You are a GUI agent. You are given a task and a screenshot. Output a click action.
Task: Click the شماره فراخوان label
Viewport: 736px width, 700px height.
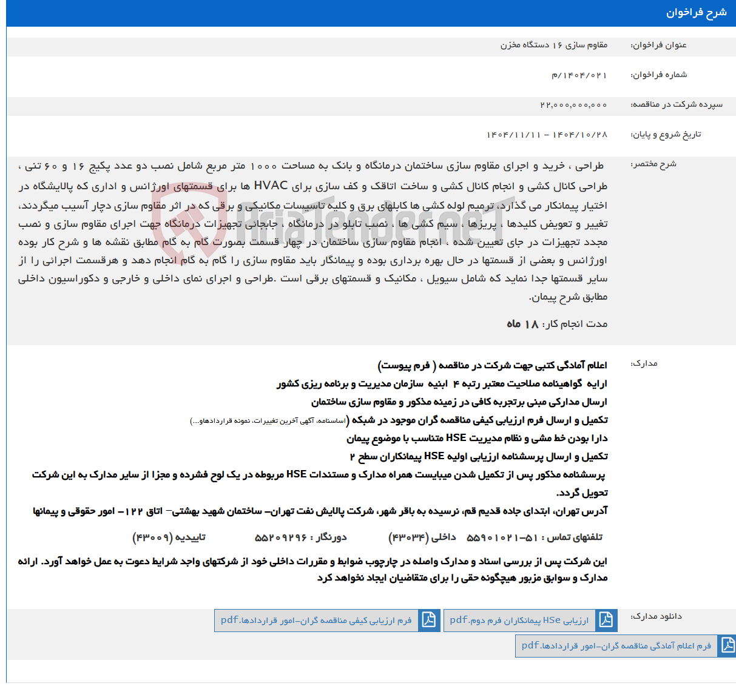659,75
